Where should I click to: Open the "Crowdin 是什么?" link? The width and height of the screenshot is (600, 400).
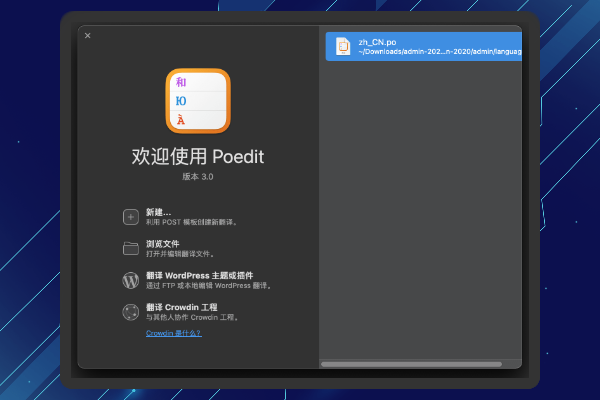pyautogui.click(x=173, y=333)
